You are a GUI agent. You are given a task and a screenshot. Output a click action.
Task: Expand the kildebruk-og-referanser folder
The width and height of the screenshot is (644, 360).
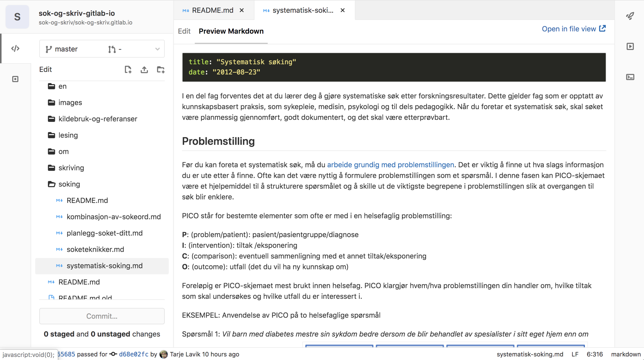click(98, 119)
